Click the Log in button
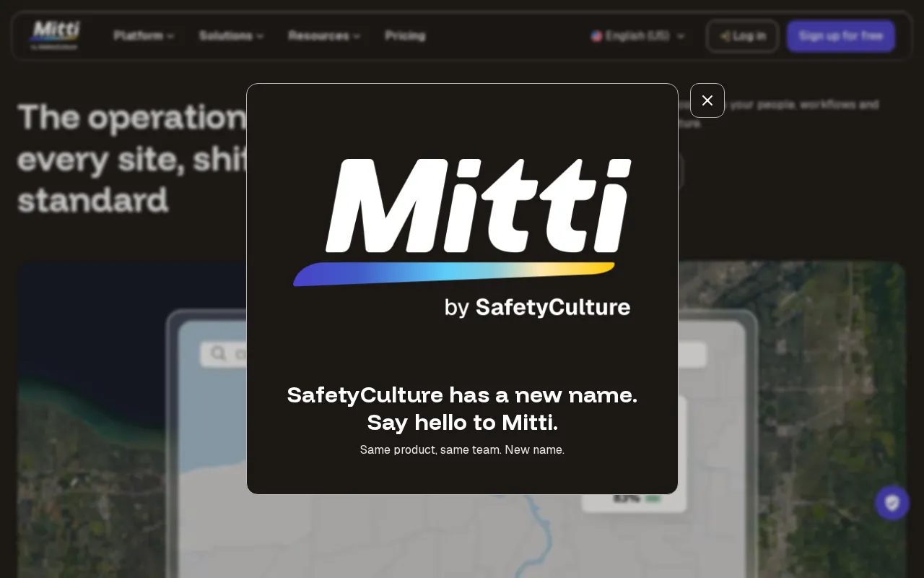 (742, 36)
